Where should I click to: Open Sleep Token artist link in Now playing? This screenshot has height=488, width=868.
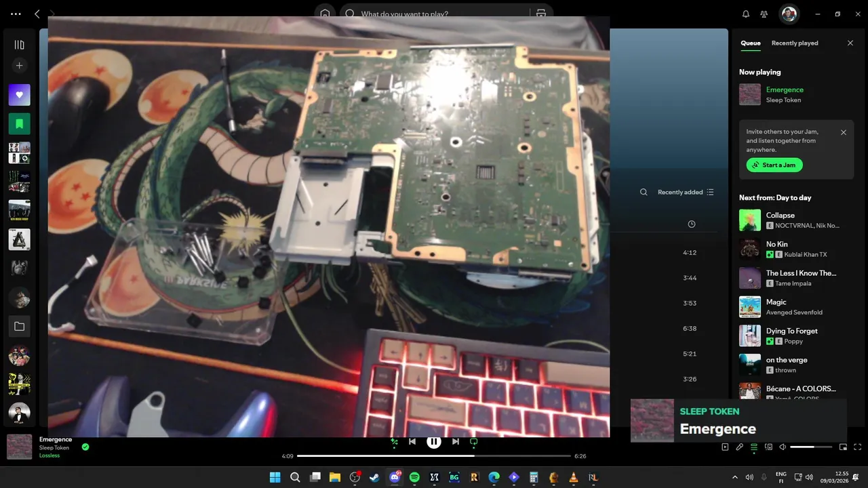pos(783,100)
